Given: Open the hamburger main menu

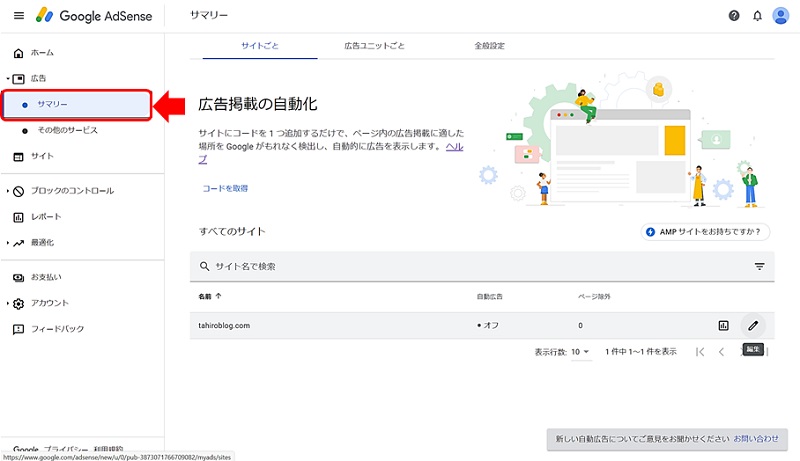Looking at the screenshot, I should [19, 16].
